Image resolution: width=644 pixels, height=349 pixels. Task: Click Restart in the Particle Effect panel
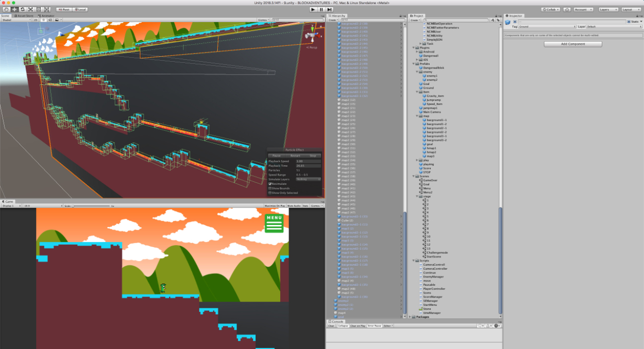coord(295,155)
